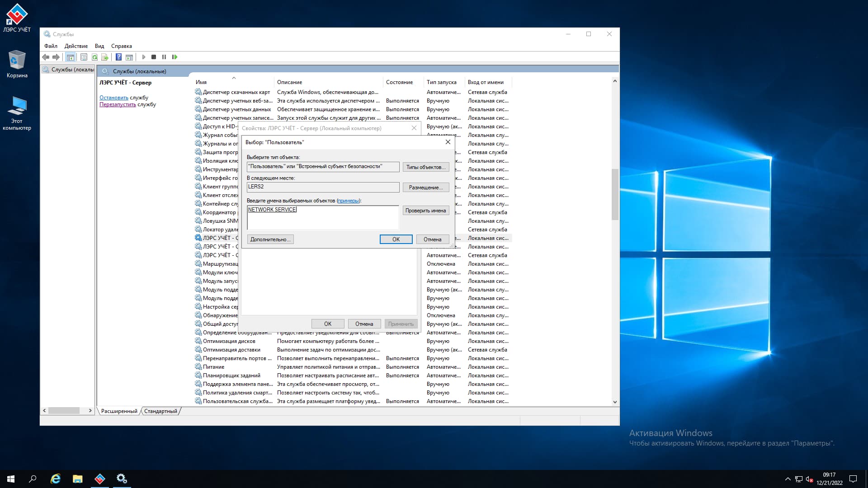Sort services by Имя column header
The width and height of the screenshot is (868, 488).
(x=233, y=82)
